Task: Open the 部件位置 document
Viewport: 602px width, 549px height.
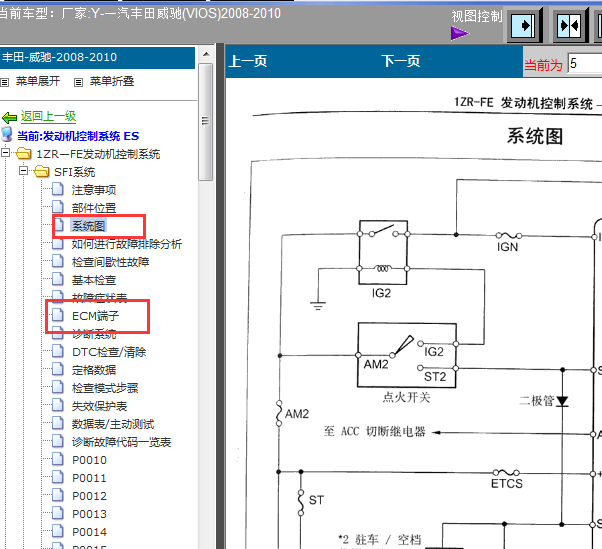Action: (94, 208)
